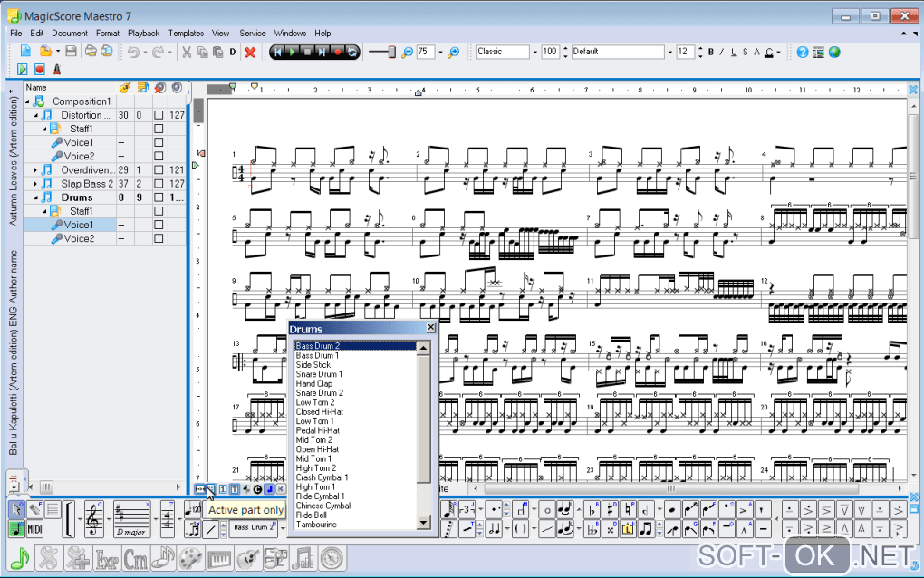Viewport: 924px width, 578px height.
Task: Open the clef selection dropdown arrow
Action: (109, 520)
